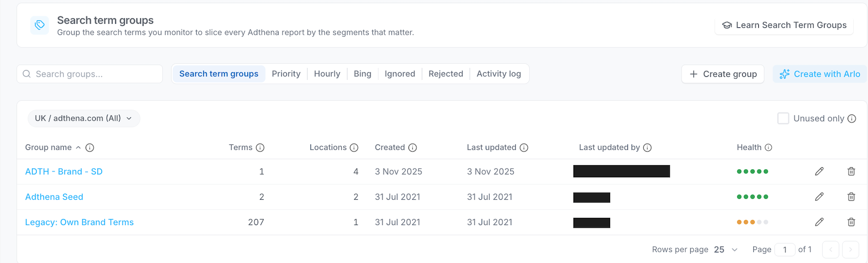Click the Locations column info icon
This screenshot has height=263, width=868.
pos(354,147)
